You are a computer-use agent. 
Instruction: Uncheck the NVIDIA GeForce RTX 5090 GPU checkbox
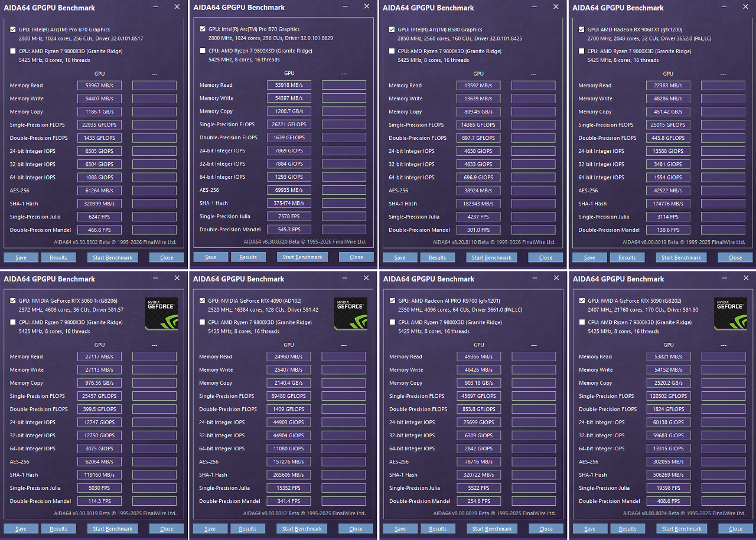coord(582,300)
